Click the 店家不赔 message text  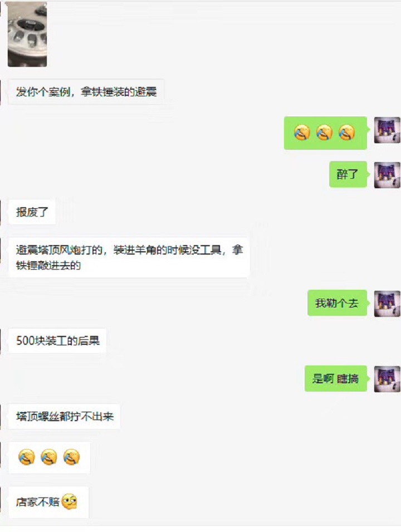[x=38, y=502]
